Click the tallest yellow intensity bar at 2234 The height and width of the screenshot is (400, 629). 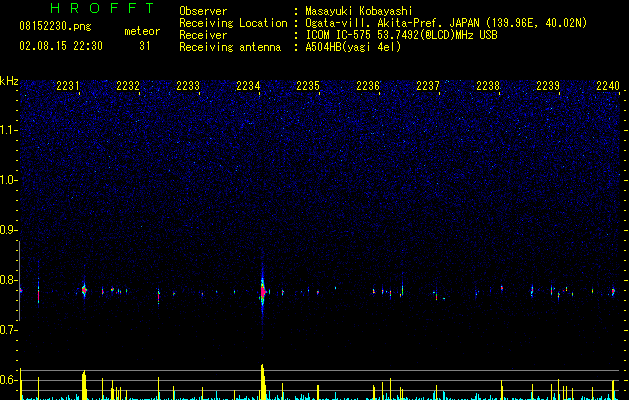tap(263, 381)
